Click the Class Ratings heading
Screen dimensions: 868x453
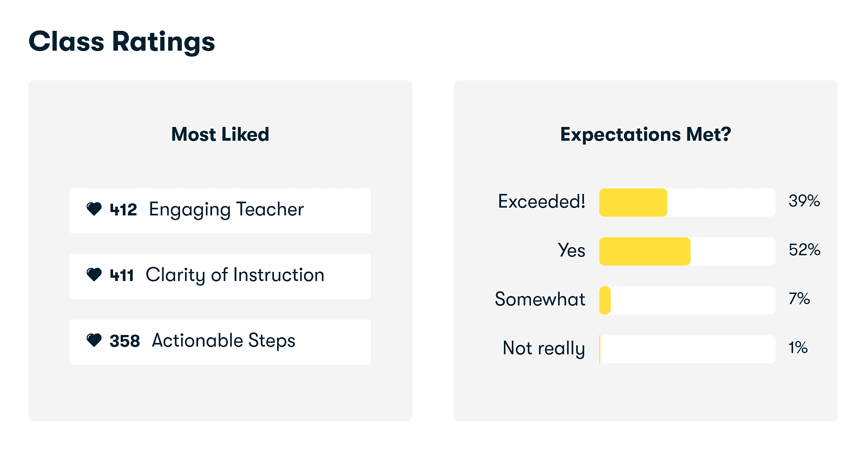coord(122,42)
